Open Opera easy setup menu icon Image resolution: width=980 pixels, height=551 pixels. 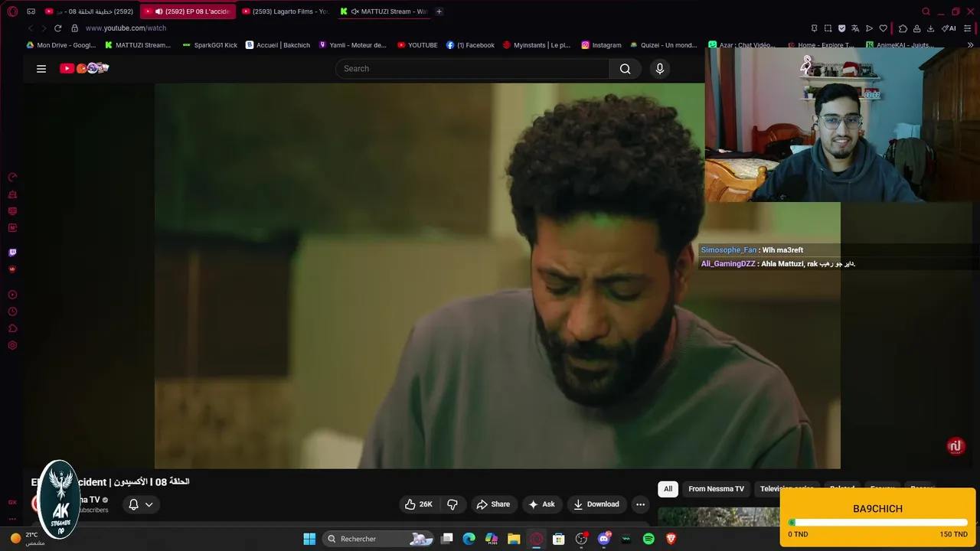coord(969,28)
